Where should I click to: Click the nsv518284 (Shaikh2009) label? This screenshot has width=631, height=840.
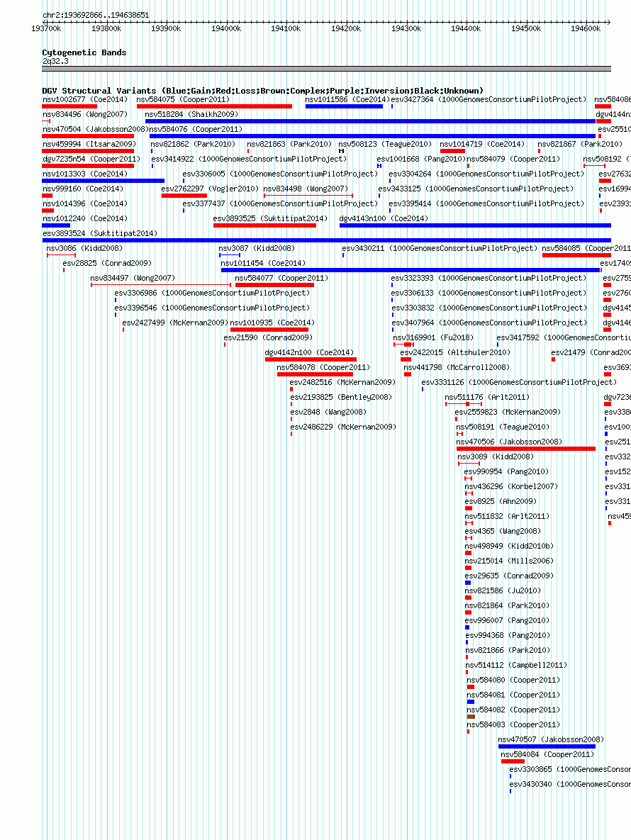coord(191,114)
